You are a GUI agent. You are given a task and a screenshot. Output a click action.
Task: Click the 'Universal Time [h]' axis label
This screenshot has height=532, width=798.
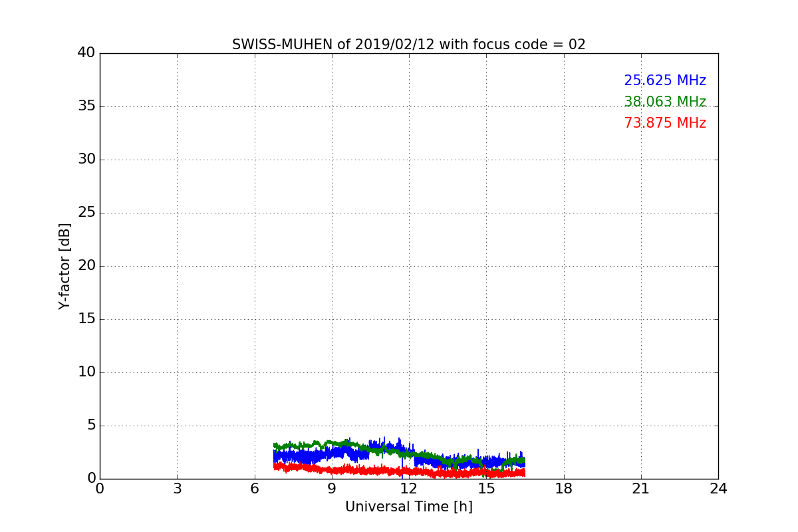coord(409,507)
